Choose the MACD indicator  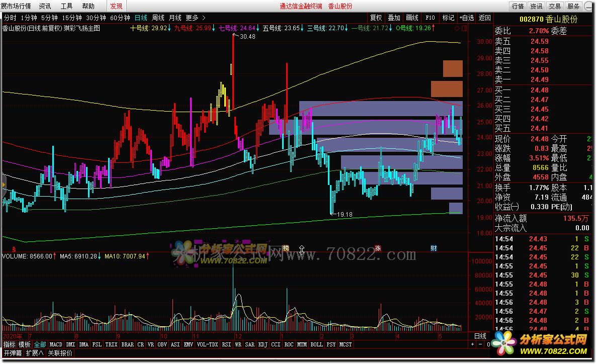click(x=56, y=344)
